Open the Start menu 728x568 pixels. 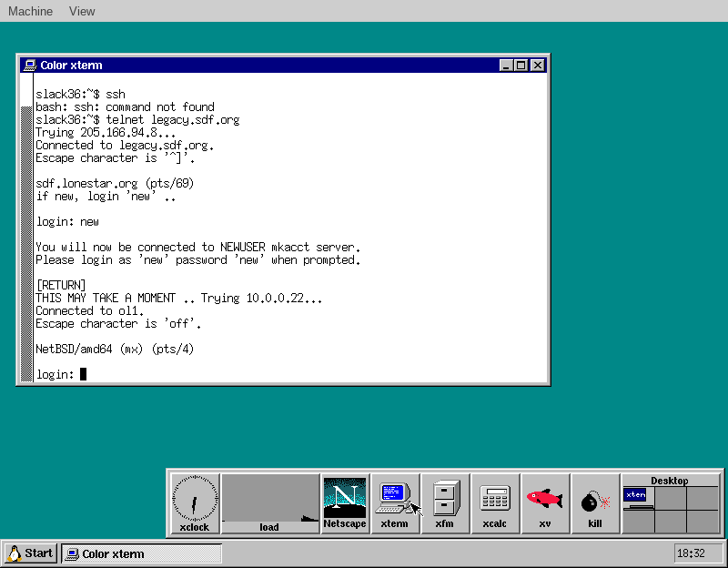(30, 553)
